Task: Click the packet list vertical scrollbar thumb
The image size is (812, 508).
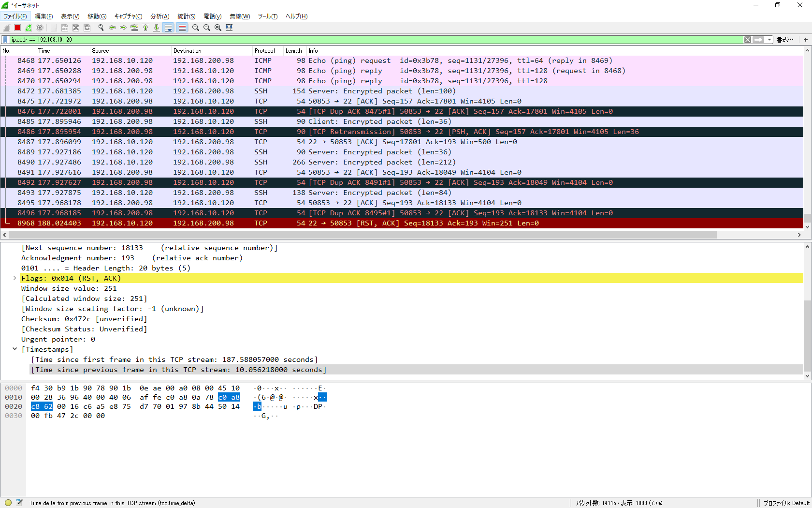Action: (807, 218)
